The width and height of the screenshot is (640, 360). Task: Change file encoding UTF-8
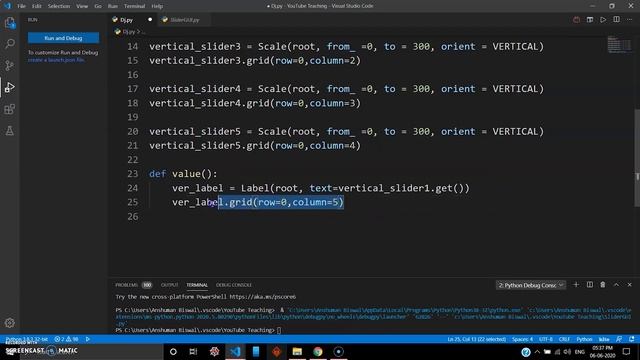[546, 339]
